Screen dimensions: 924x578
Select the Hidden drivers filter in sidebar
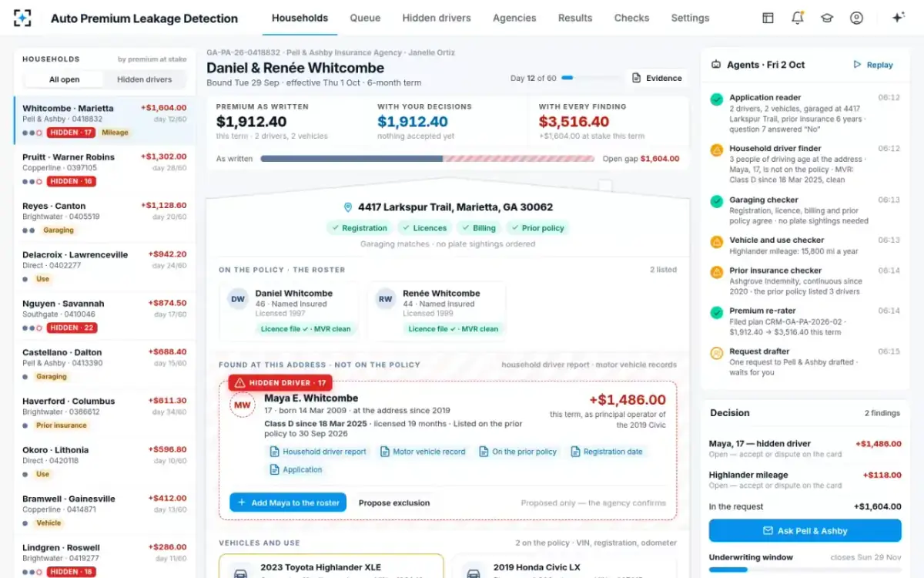point(145,79)
